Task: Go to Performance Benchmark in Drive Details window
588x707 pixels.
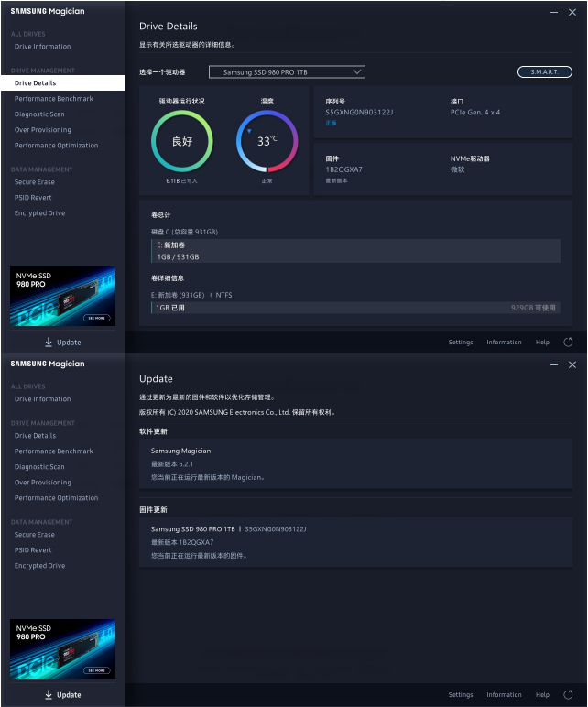Action: 54,99
